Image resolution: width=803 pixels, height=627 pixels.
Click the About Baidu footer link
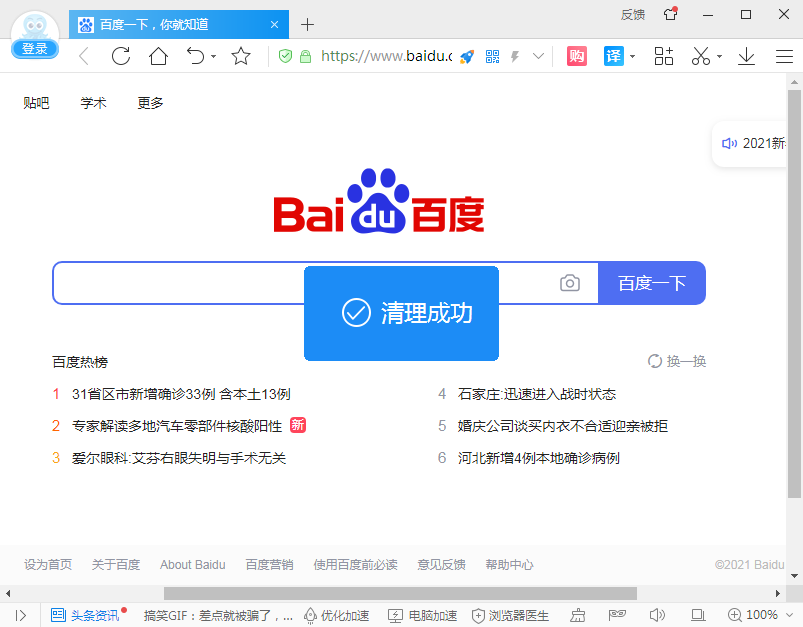click(x=193, y=565)
